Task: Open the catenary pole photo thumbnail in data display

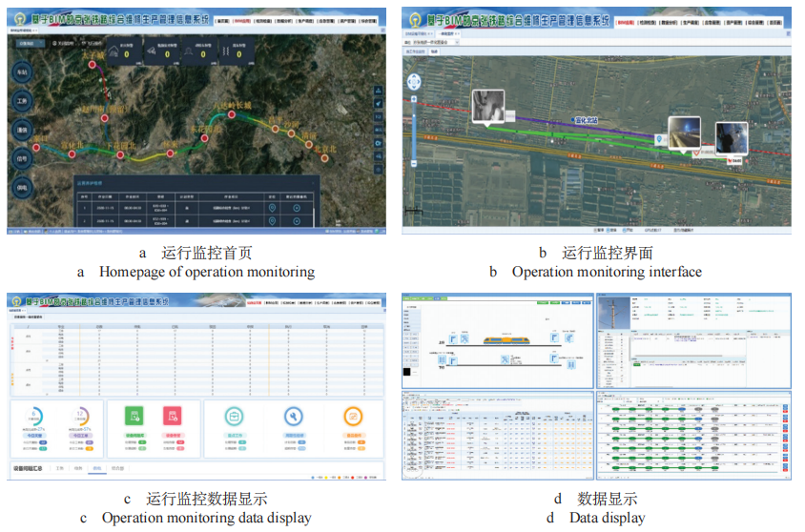Action: coord(614,313)
